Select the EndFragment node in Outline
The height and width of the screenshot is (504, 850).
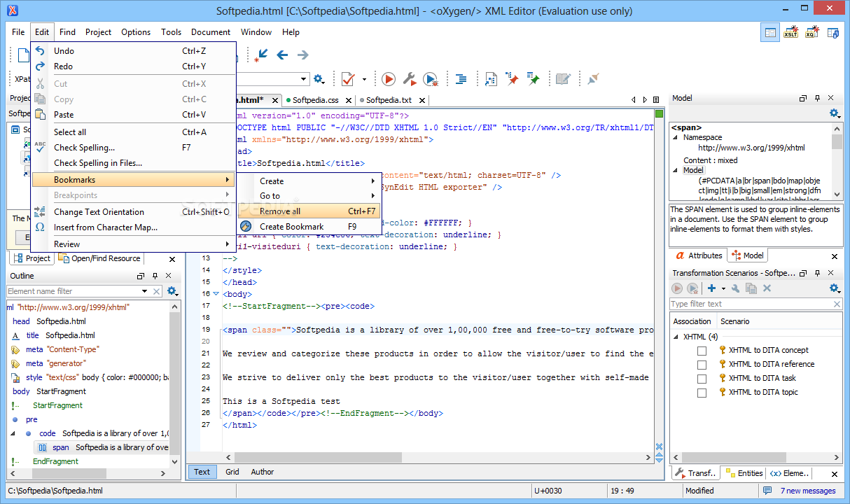pos(55,461)
